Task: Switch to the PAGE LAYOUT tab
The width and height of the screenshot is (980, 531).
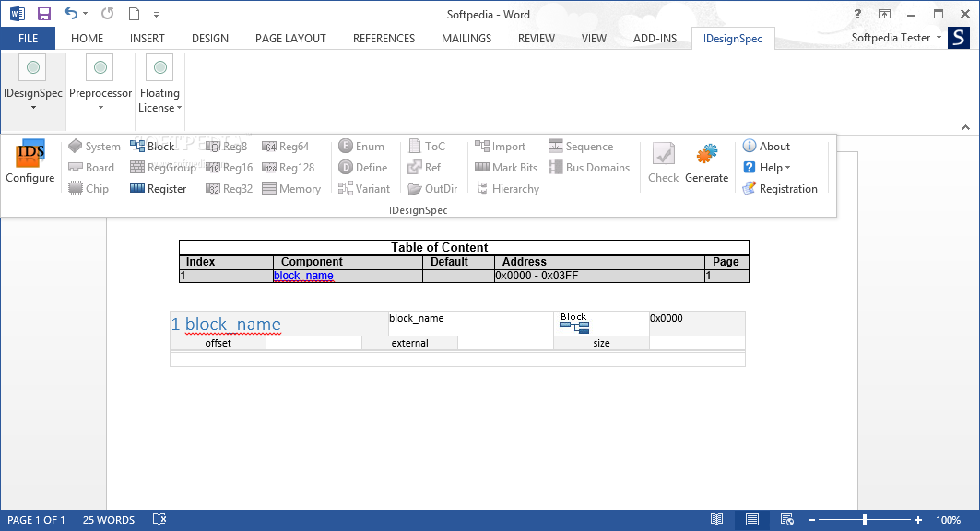Action: pyautogui.click(x=290, y=38)
